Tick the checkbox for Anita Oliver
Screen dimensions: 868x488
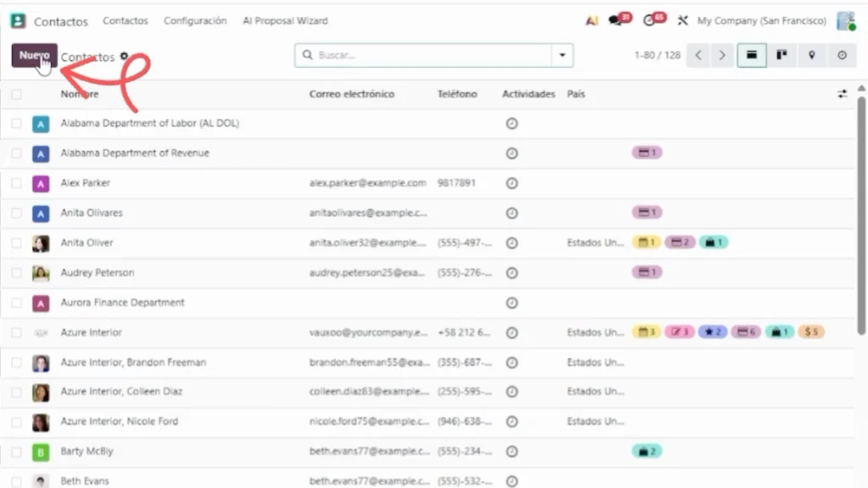click(x=17, y=243)
